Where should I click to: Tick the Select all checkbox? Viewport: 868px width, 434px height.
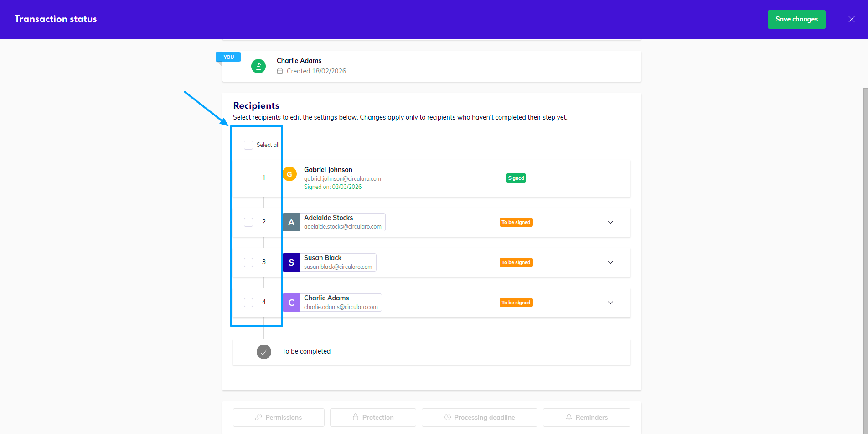click(x=248, y=145)
